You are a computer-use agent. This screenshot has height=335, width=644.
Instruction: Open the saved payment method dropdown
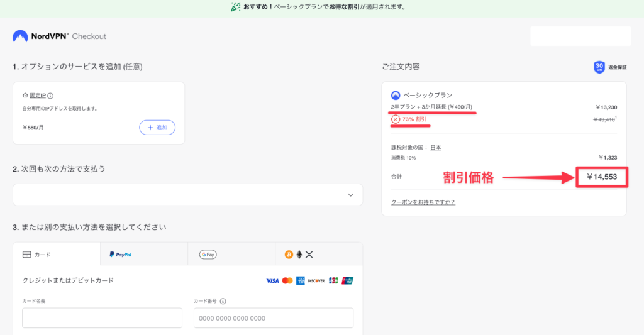click(187, 195)
